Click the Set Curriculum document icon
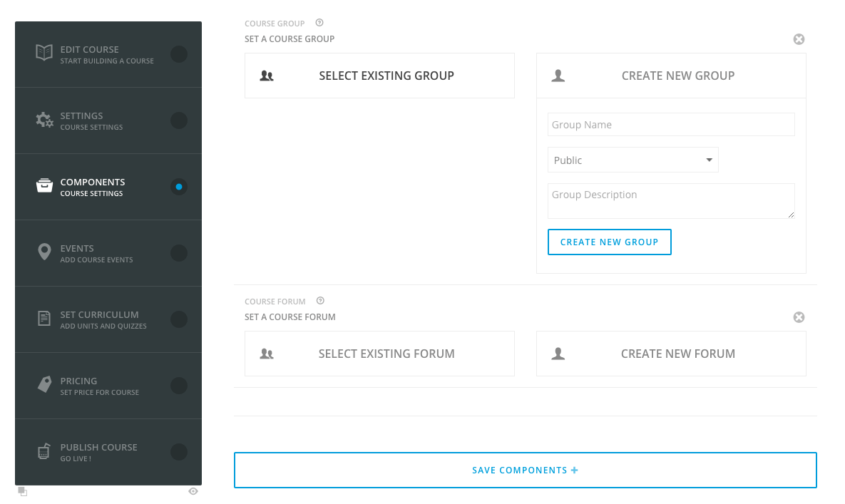This screenshot has width=845, height=504. pos(44,319)
